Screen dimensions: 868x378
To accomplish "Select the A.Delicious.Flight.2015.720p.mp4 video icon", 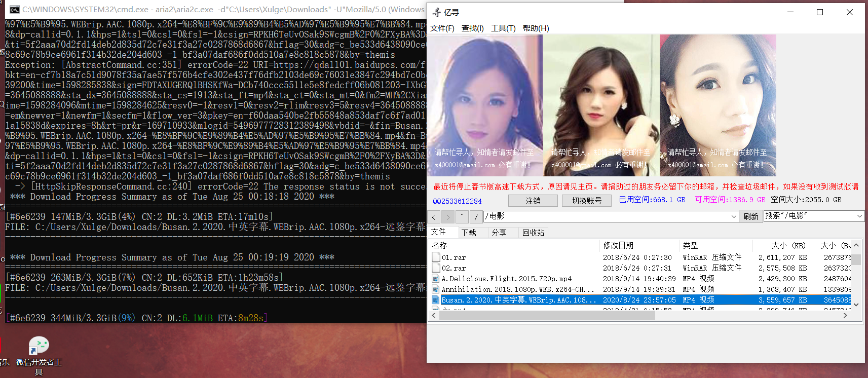I will pos(436,279).
